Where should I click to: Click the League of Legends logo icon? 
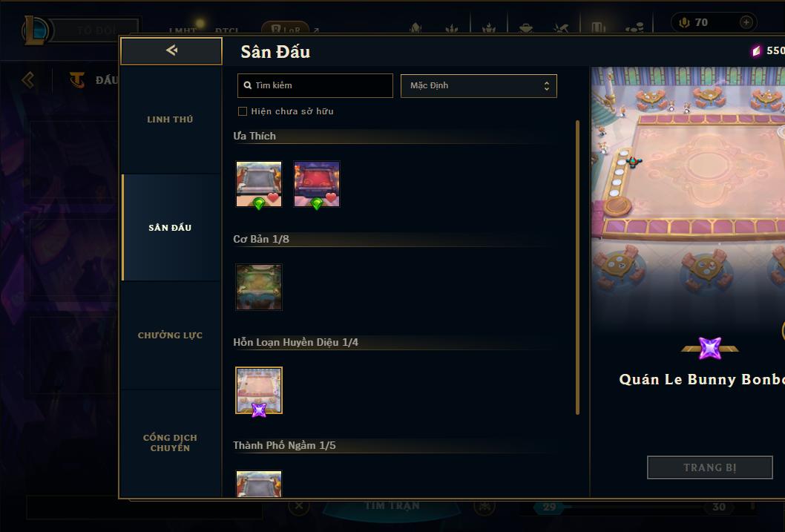pos(36,30)
